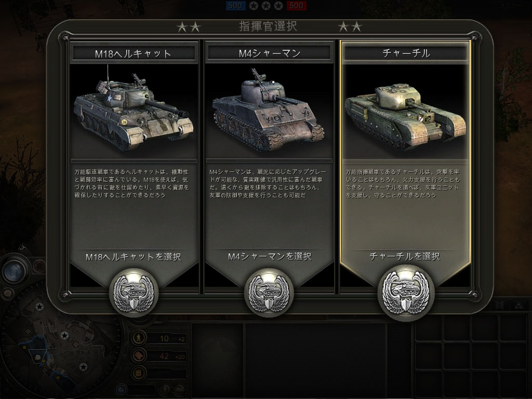This screenshot has width=532, height=399.
Task: Click the center victory point star at top
Action: [x=266, y=5]
